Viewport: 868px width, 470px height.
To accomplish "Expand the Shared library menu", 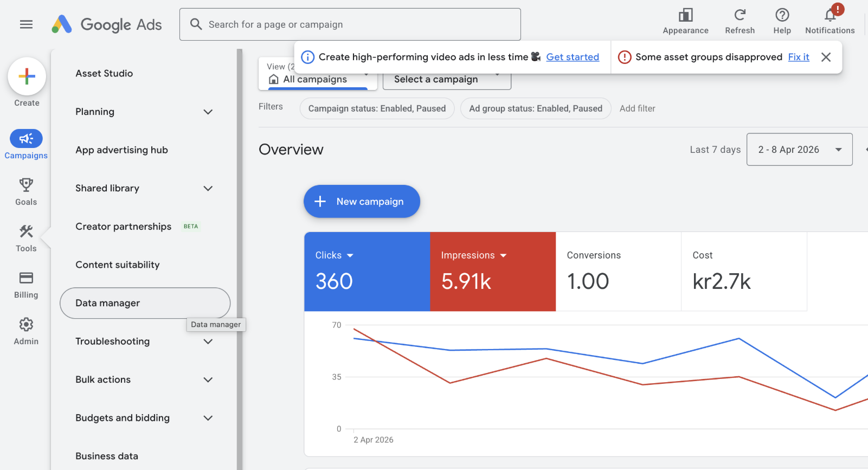I will 208,188.
